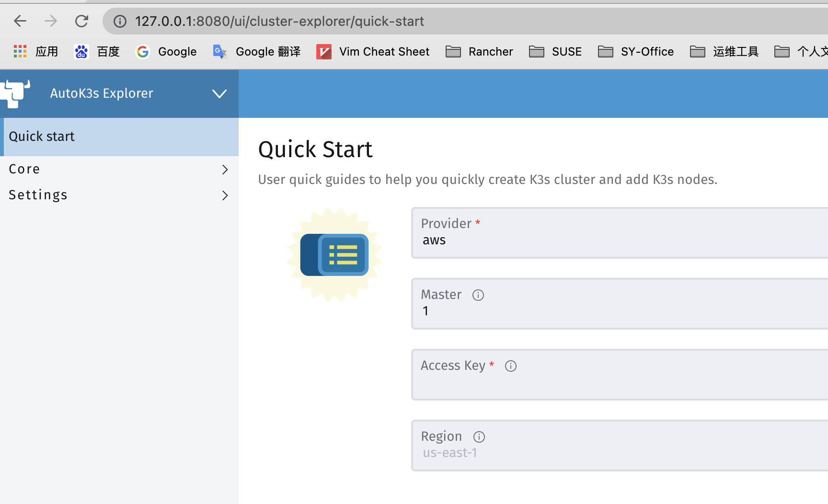Reload the current page

click(81, 21)
